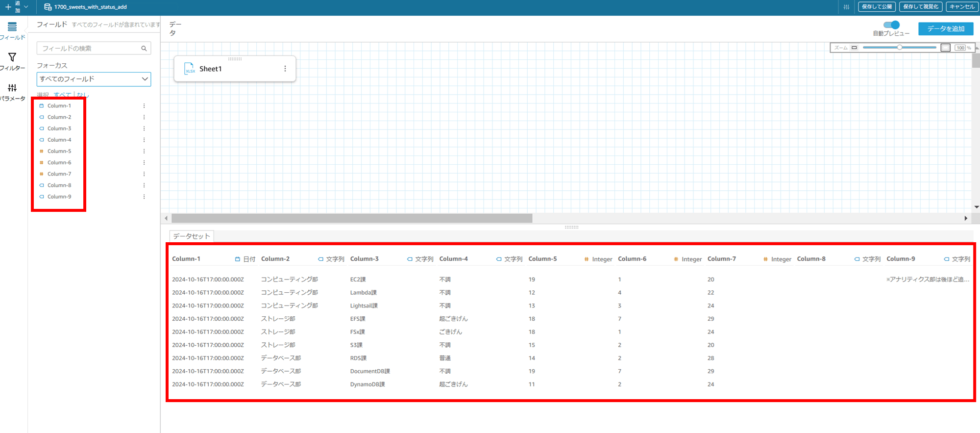Change Column-9 文字列 data type in table header
The height and width of the screenshot is (433, 980).
(x=957, y=259)
